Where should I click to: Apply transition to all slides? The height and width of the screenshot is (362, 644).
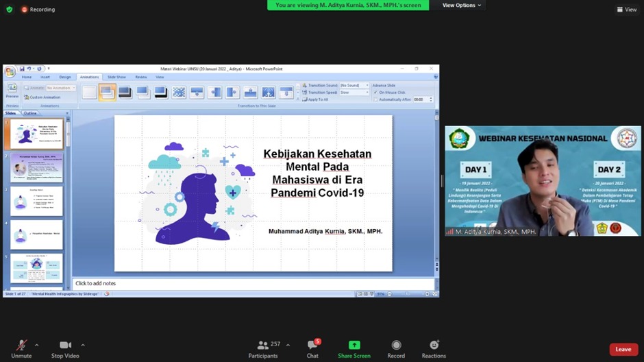(315, 99)
